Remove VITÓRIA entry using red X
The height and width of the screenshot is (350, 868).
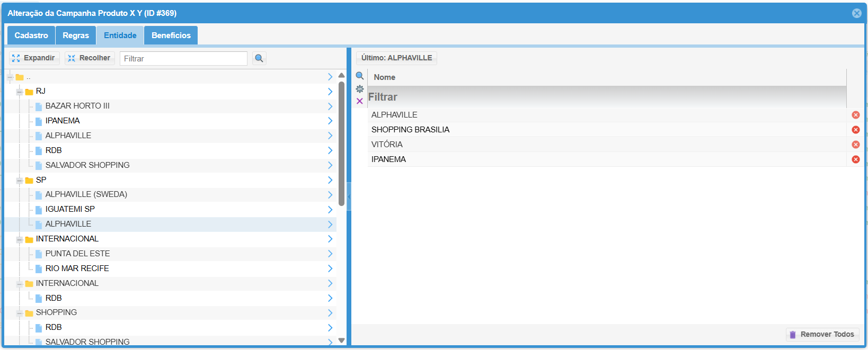[855, 145]
